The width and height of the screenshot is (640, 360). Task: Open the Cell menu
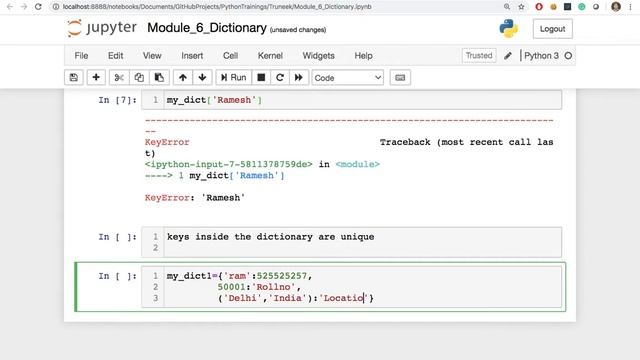230,56
